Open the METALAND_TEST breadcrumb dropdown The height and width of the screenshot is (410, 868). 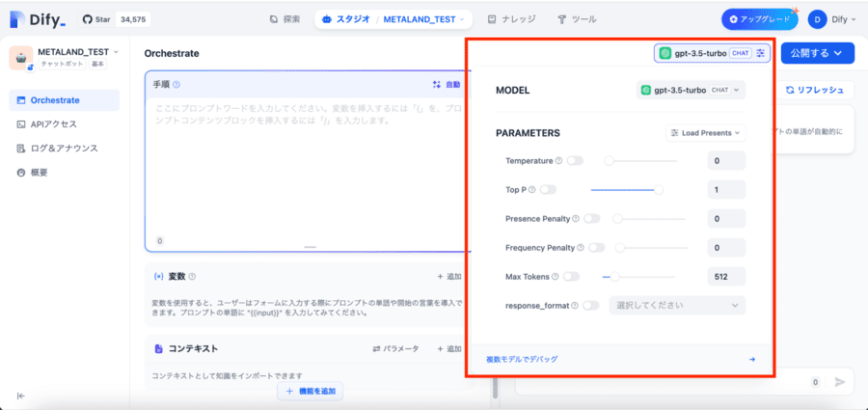[x=424, y=19]
